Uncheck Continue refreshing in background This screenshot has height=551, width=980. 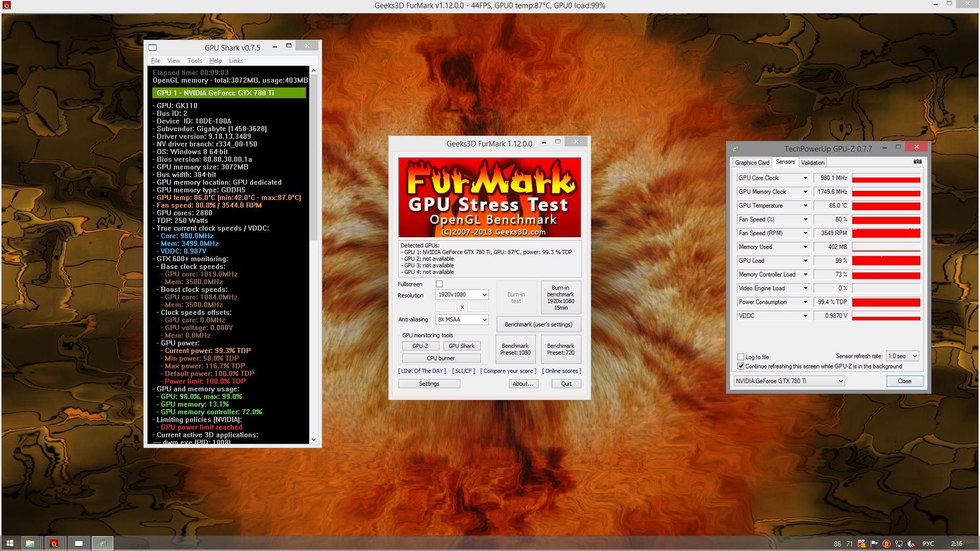pos(741,366)
